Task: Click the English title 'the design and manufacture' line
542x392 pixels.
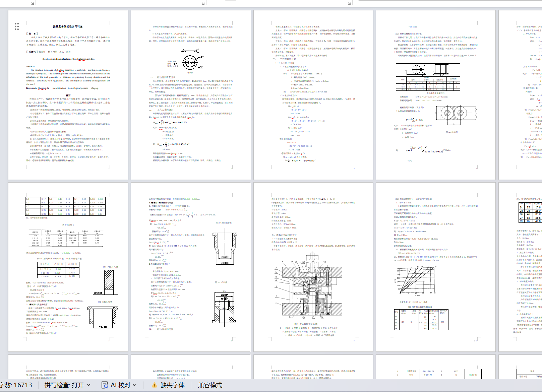Action: point(68,59)
